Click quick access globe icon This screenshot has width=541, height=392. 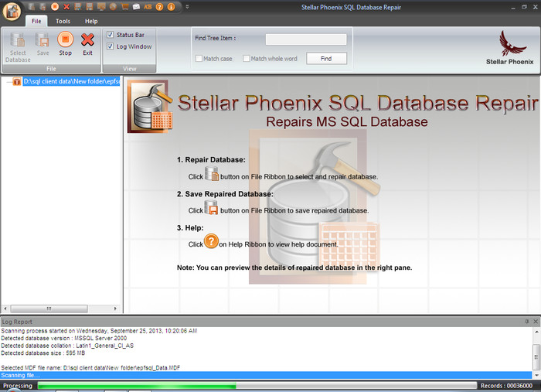pyautogui.click(x=113, y=6)
